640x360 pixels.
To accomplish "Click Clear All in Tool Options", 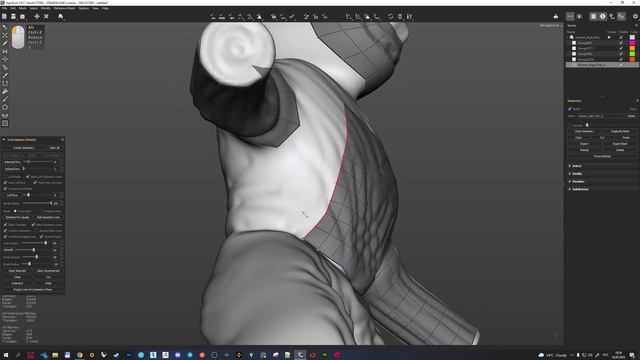I will [x=55, y=148].
